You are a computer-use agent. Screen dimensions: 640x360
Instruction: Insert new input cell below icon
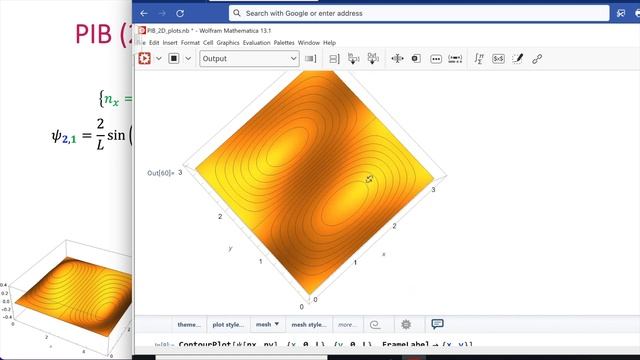pos(353,59)
